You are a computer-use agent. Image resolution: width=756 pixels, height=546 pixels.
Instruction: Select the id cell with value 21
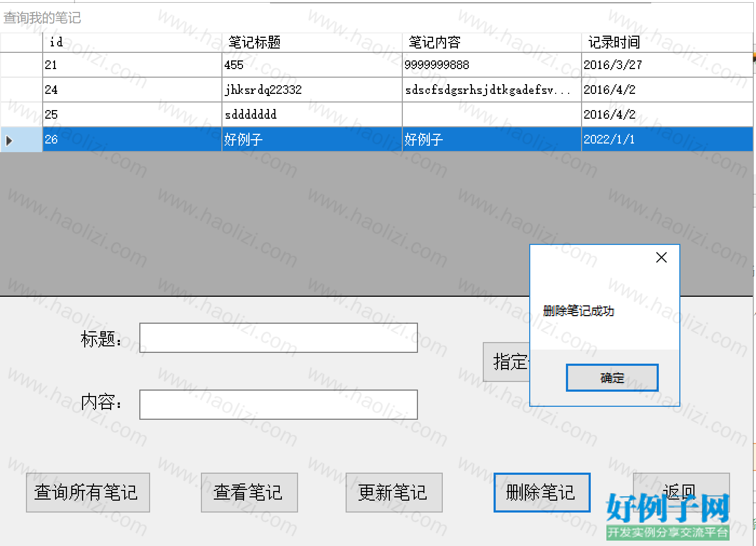click(x=132, y=65)
